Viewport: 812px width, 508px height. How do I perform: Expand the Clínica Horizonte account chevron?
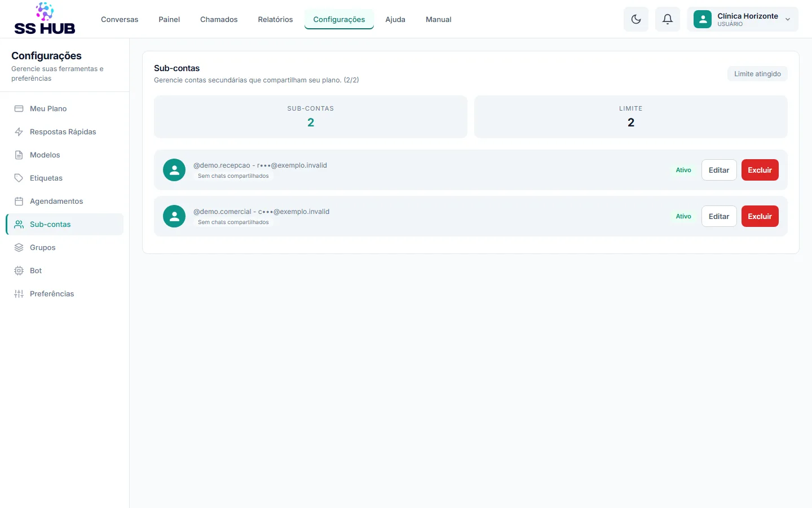(788, 19)
